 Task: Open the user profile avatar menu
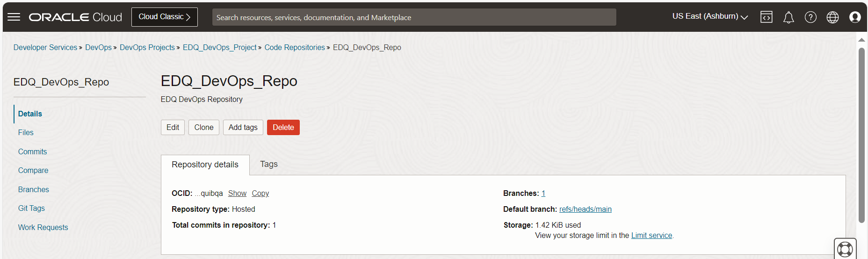point(855,17)
